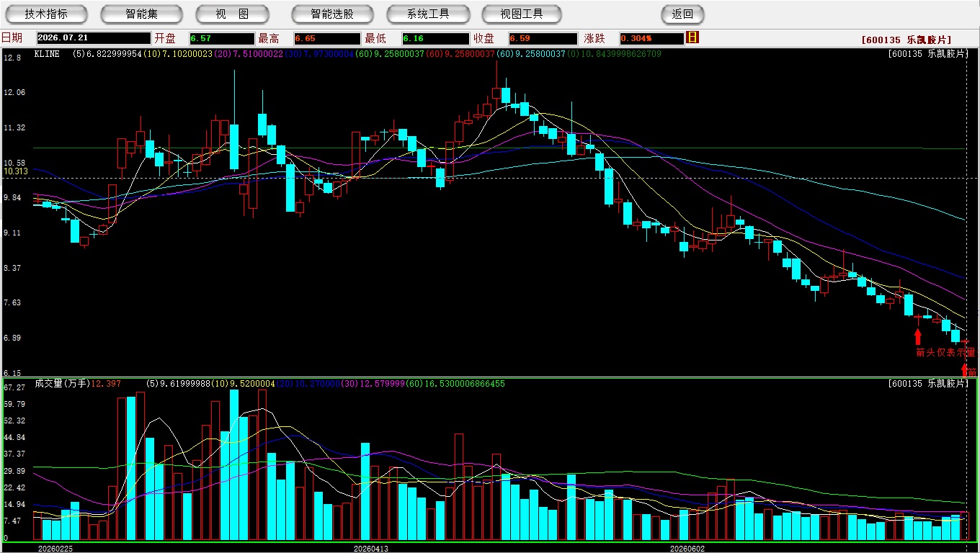Click the (5)6.822999954 moving average value
Viewport: 980px width, 553px height.
point(107,54)
